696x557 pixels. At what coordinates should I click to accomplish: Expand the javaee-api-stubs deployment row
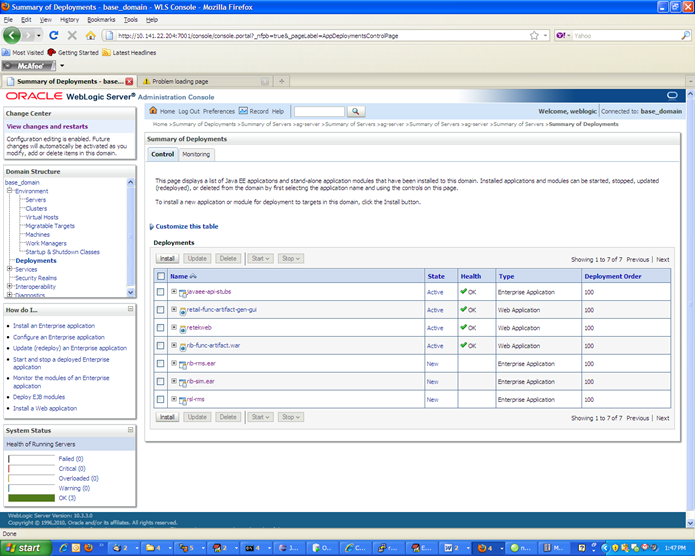(x=174, y=292)
